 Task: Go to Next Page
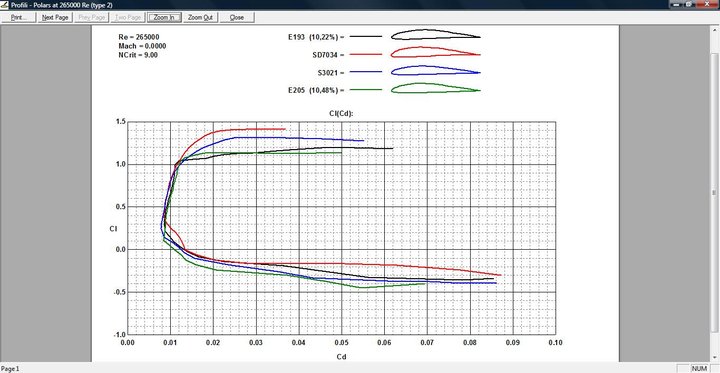[55, 17]
